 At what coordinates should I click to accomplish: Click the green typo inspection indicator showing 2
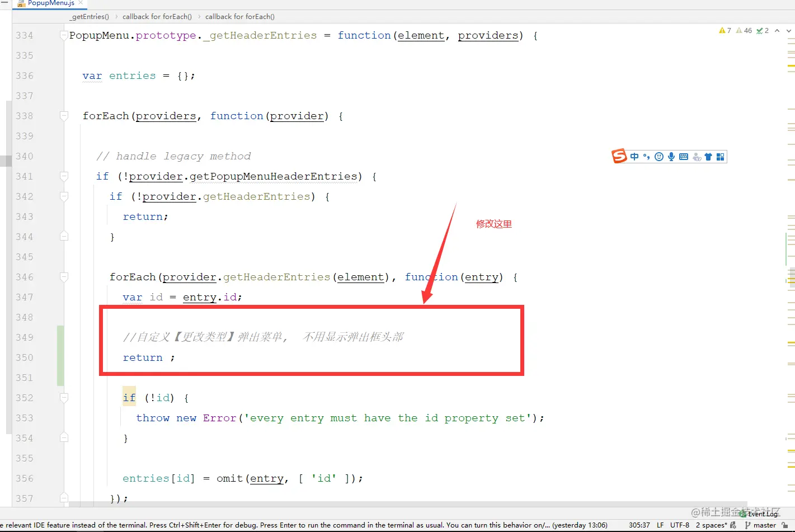pos(763,31)
